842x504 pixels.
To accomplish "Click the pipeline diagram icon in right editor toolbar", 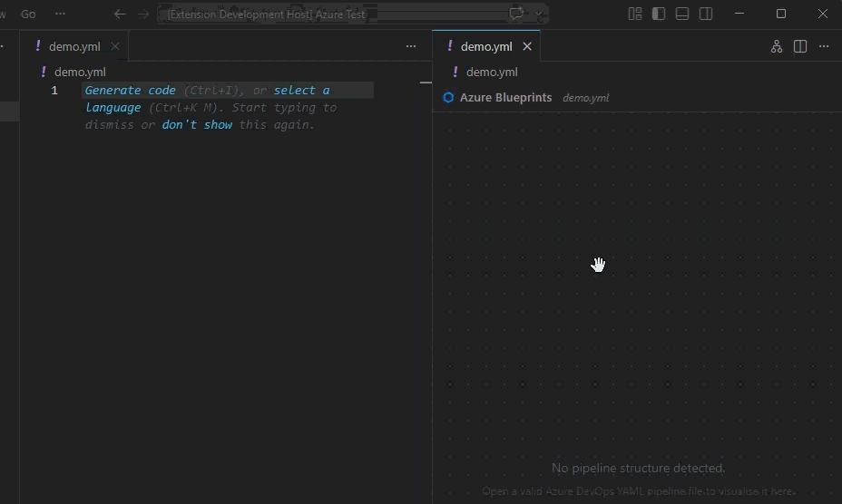I will (777, 47).
